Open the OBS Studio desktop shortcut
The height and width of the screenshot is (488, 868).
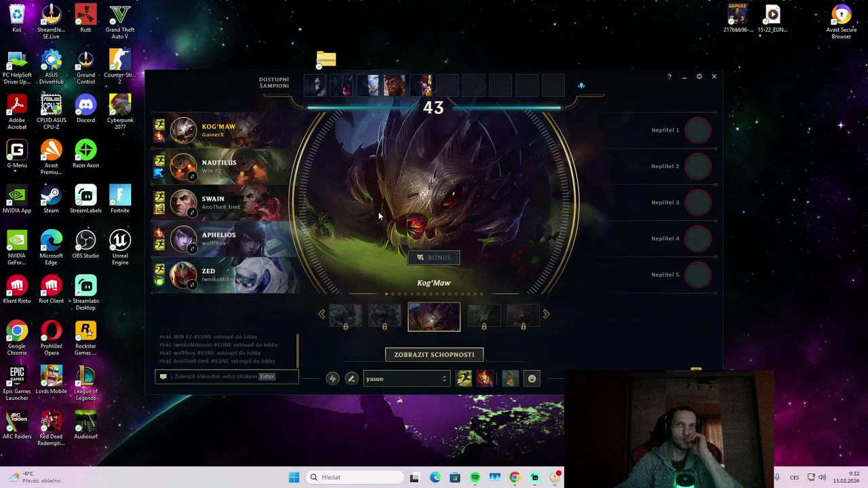click(x=85, y=245)
